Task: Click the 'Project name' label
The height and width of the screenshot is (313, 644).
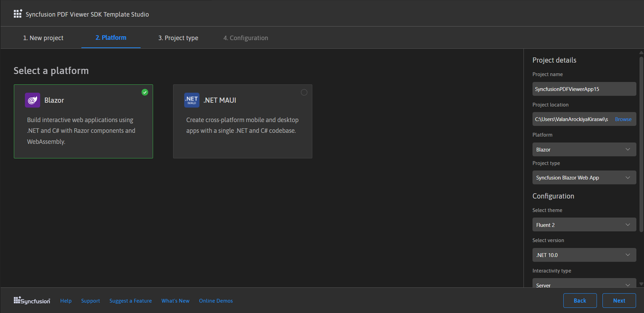Action: pyautogui.click(x=548, y=74)
